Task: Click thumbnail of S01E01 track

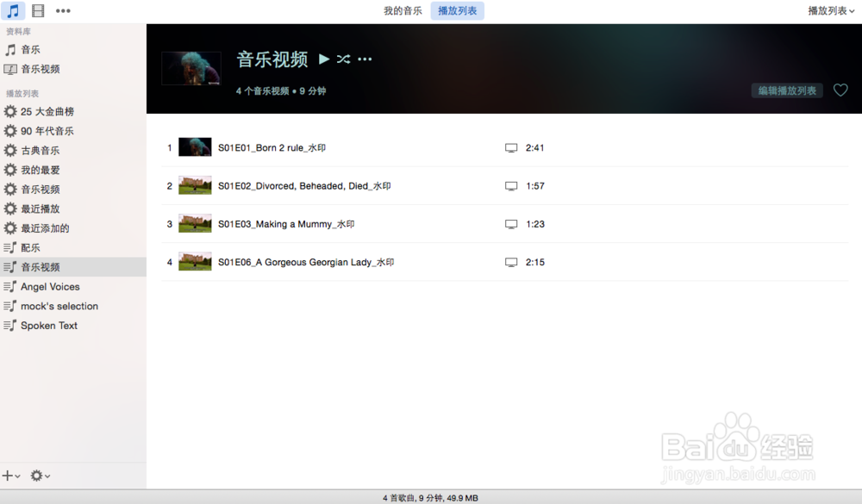Action: pos(195,147)
